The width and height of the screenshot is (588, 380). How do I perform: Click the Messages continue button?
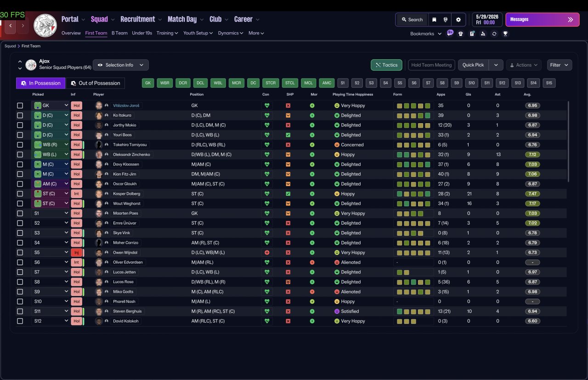[x=542, y=20]
